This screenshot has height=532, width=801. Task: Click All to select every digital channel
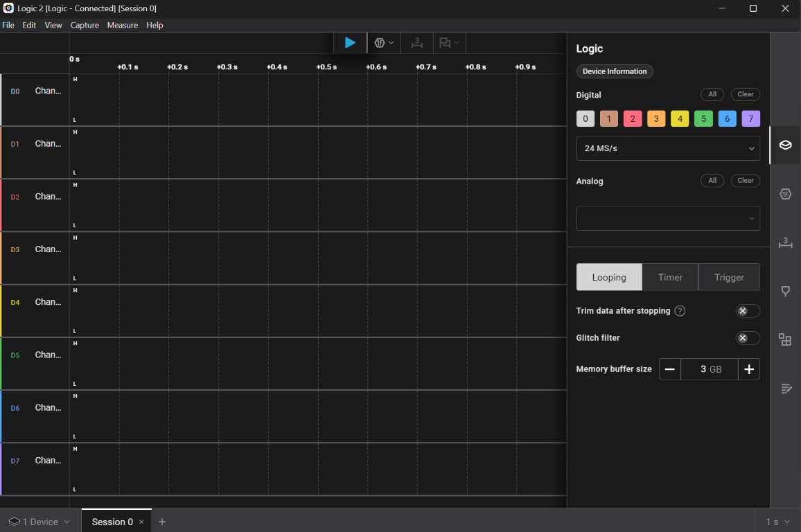pyautogui.click(x=712, y=94)
